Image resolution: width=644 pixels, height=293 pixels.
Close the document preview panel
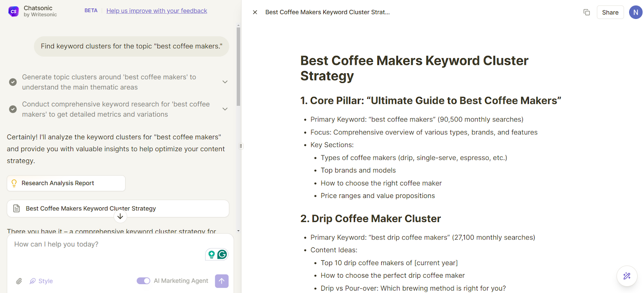click(255, 12)
